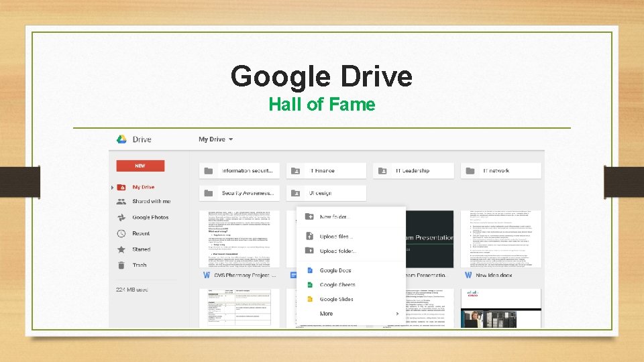Open the CVS Pharmacy Project document thumbnail
The width and height of the screenshot is (644, 362).
click(239, 239)
